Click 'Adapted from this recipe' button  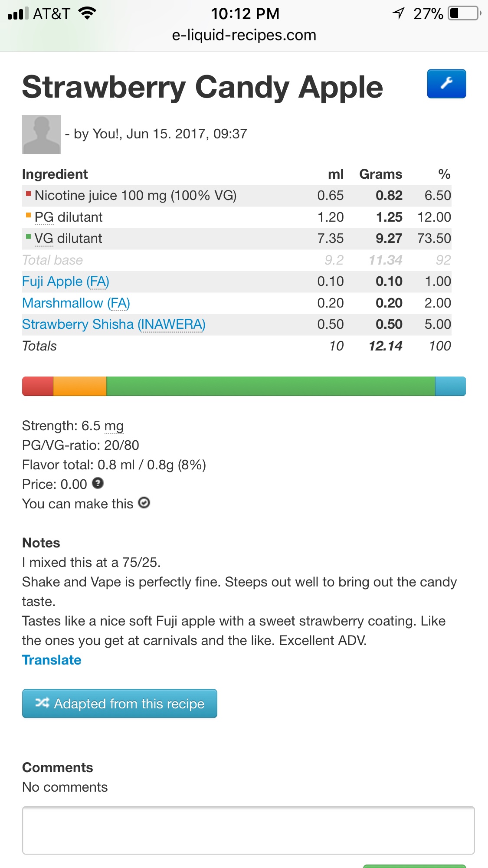click(120, 703)
